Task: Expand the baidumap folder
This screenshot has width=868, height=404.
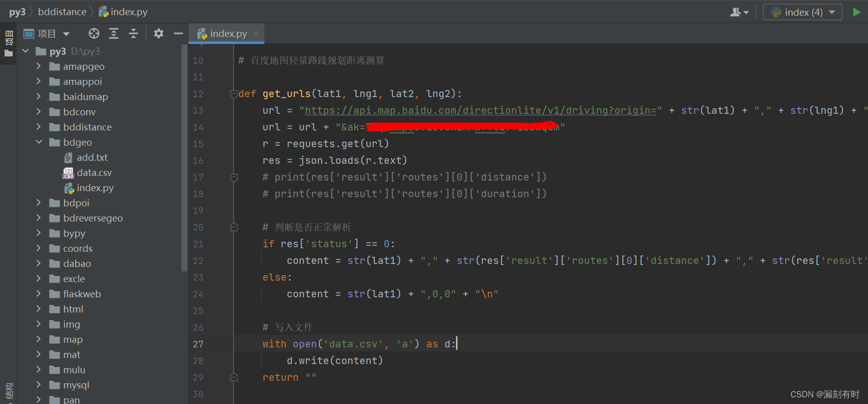Action: [x=39, y=97]
